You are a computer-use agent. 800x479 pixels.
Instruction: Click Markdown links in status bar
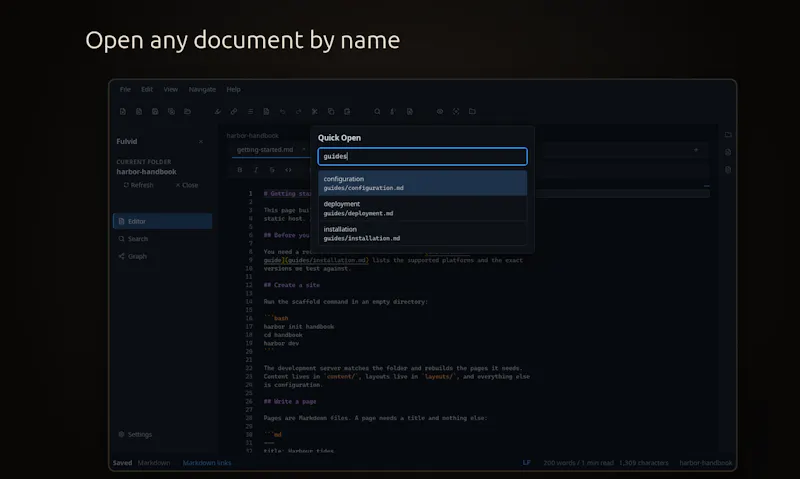point(207,463)
